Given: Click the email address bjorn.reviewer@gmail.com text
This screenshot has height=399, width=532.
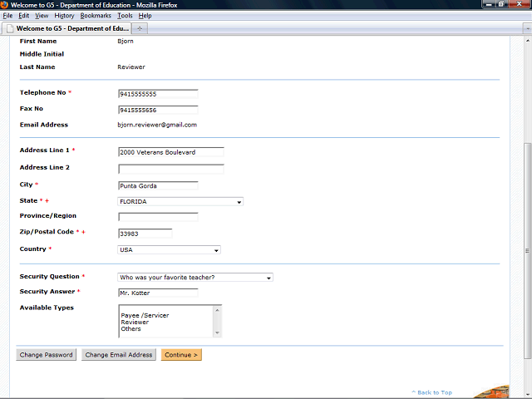Looking at the screenshot, I should (157, 125).
